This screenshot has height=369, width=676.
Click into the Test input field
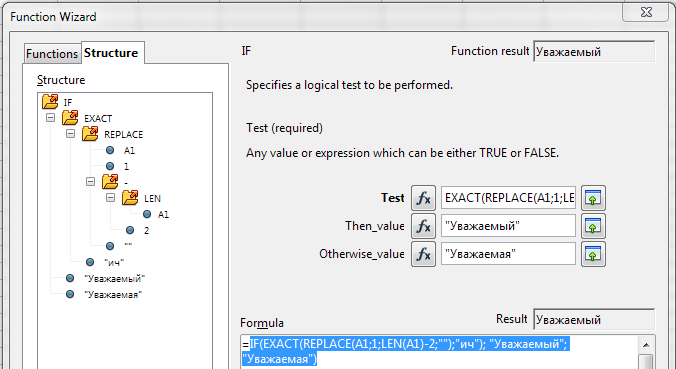tap(508, 198)
